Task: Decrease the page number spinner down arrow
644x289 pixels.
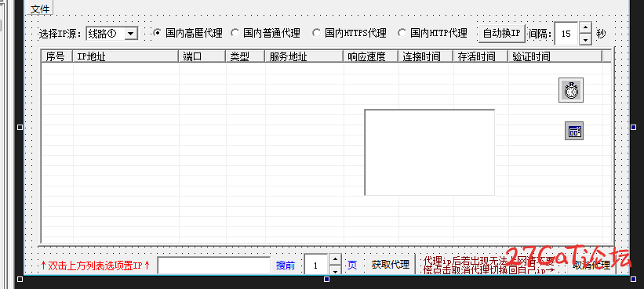Action: (335, 269)
